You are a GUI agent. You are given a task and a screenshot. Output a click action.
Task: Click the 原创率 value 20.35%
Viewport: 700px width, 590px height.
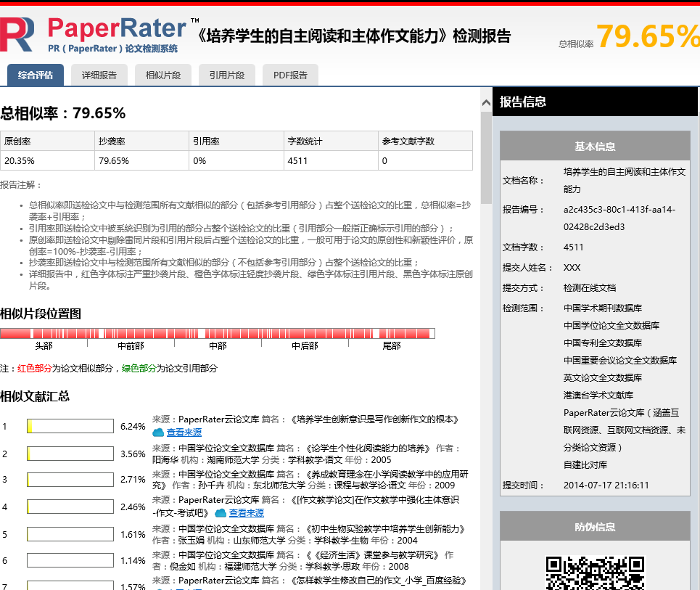(x=19, y=161)
